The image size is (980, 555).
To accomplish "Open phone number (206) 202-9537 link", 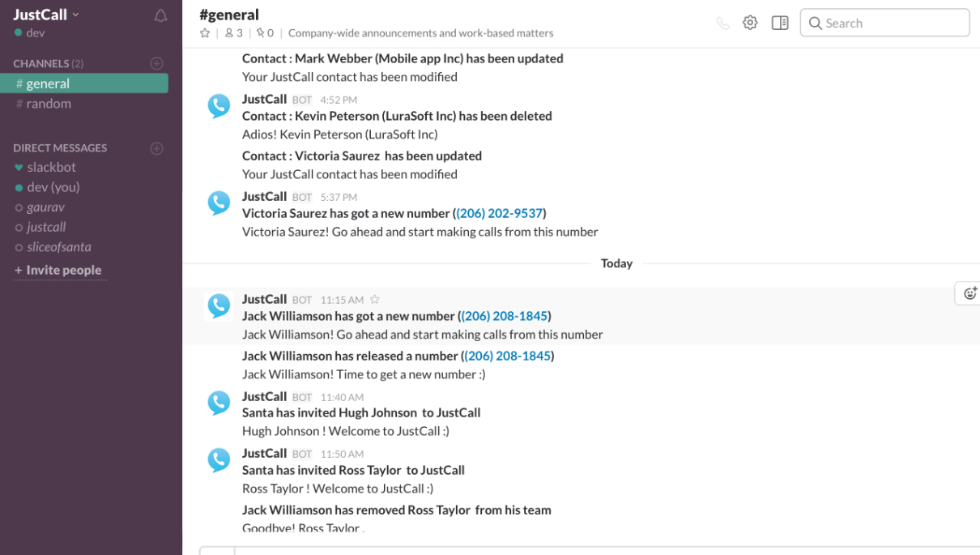I will (500, 213).
